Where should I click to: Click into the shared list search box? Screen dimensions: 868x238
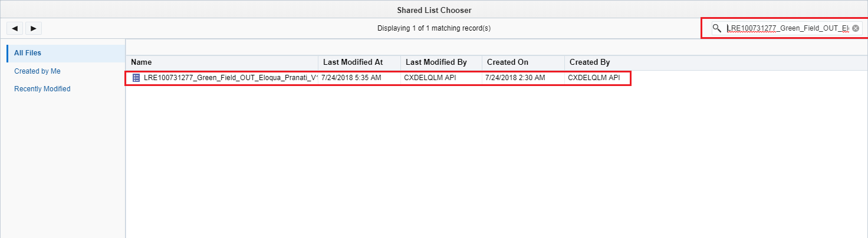coord(787,28)
